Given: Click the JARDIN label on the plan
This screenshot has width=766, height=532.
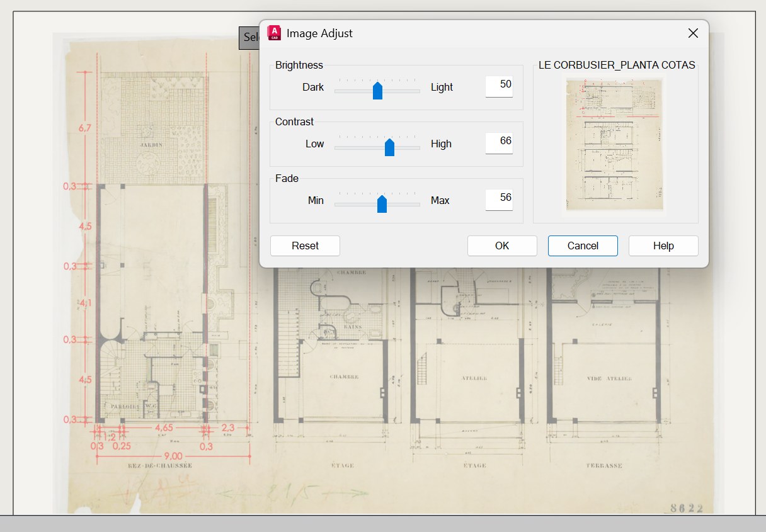Looking at the screenshot, I should click(151, 145).
